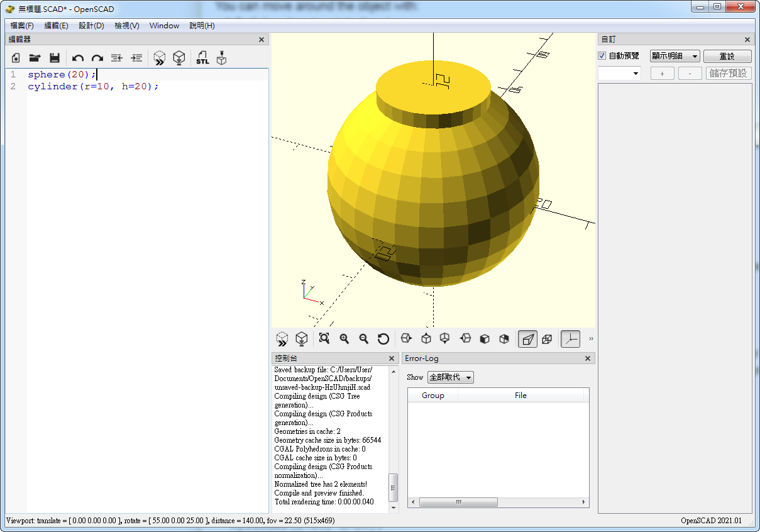Click the 儲存預設 button
Viewport: 760px width, 532px height.
[729, 73]
